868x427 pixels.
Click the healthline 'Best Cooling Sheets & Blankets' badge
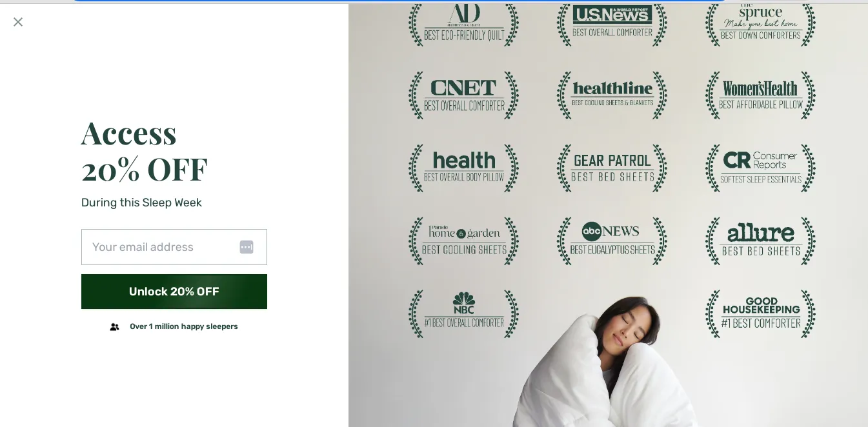click(x=612, y=95)
